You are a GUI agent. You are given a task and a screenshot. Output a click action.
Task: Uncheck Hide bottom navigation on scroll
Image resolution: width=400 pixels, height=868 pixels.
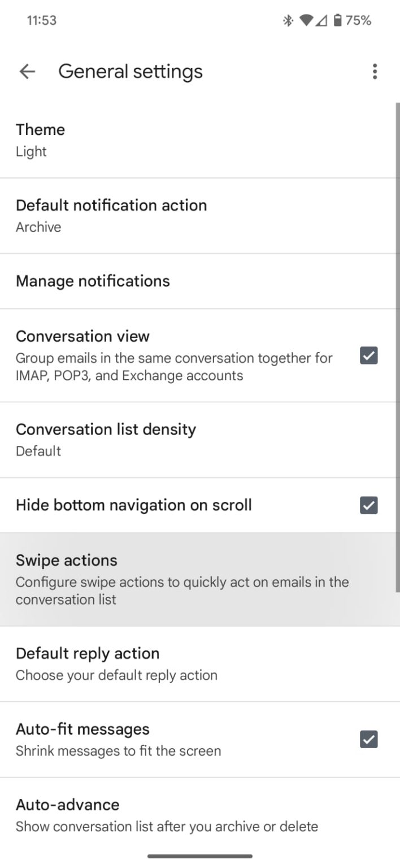(x=368, y=505)
